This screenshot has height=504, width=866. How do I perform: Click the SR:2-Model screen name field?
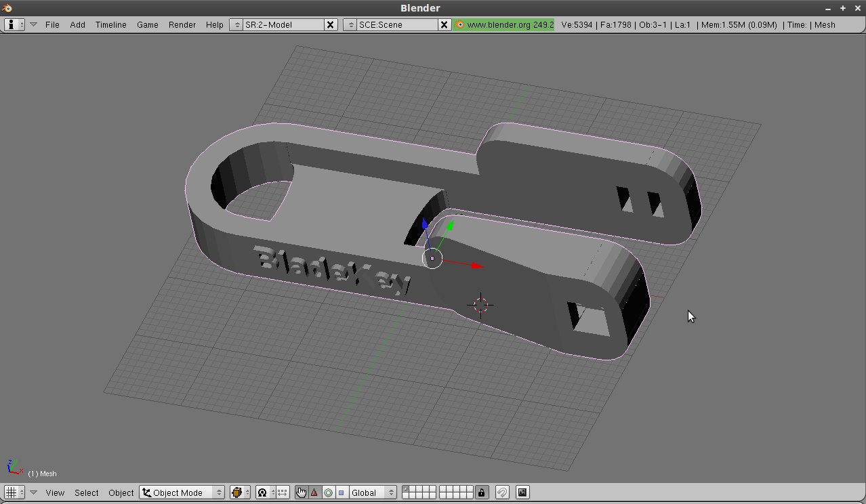[283, 24]
